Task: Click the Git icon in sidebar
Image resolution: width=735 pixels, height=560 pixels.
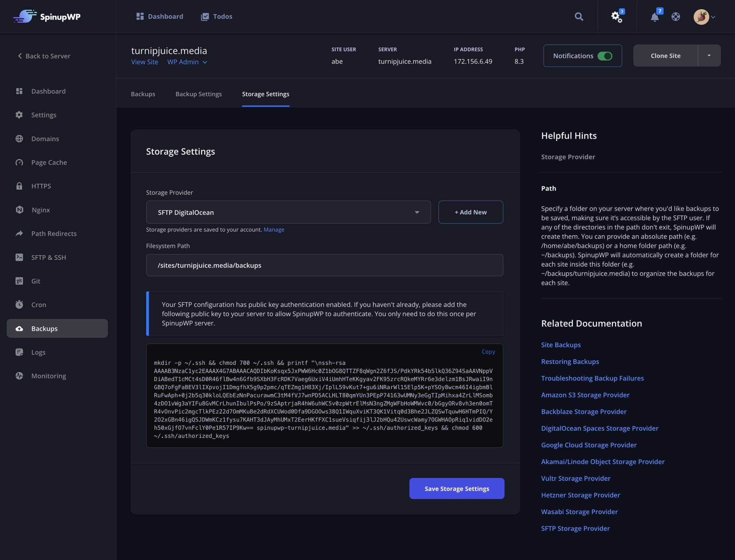Action: 19,281
